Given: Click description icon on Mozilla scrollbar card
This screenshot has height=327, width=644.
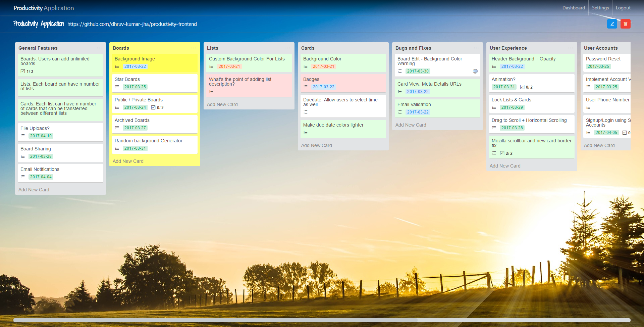Looking at the screenshot, I should pos(494,153).
